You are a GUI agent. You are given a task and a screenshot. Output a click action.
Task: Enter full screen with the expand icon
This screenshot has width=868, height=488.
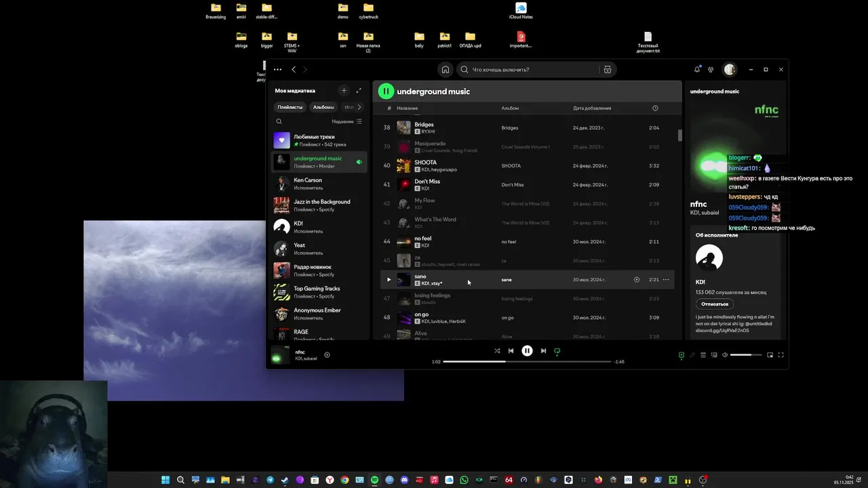(781, 355)
